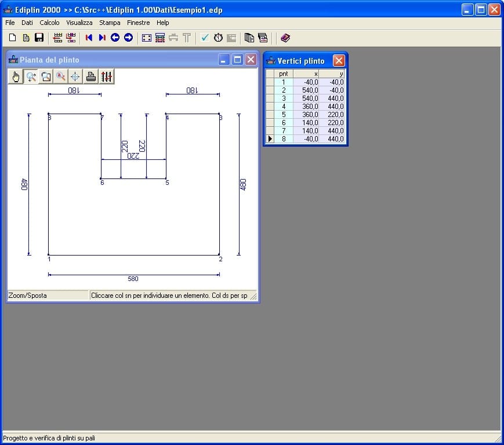
Task: Click the printer icon in plan window
Action: [91, 76]
